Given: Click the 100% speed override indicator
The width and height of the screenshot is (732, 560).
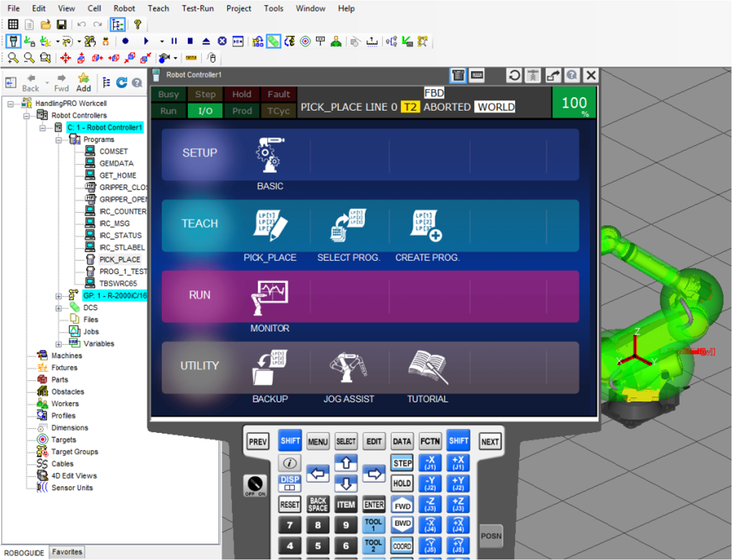Looking at the screenshot, I should click(x=575, y=103).
